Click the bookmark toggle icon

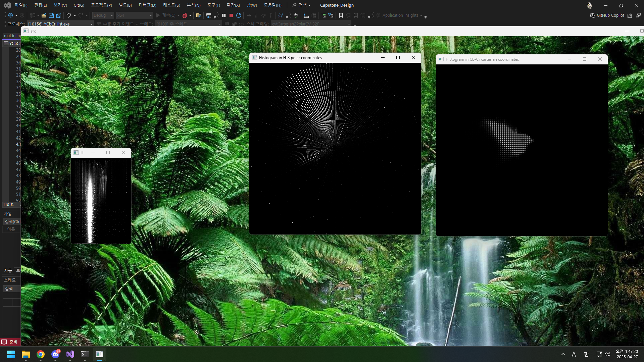tap(341, 15)
